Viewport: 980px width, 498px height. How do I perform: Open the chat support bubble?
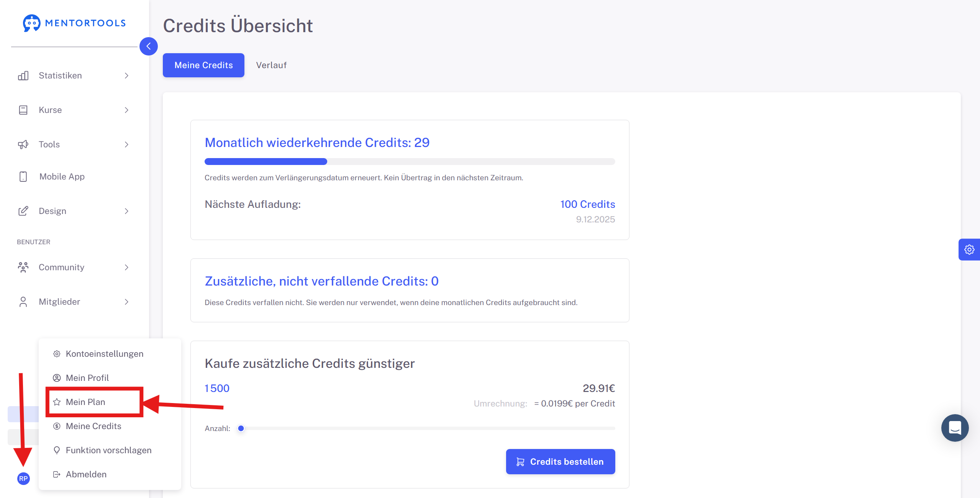click(x=955, y=428)
